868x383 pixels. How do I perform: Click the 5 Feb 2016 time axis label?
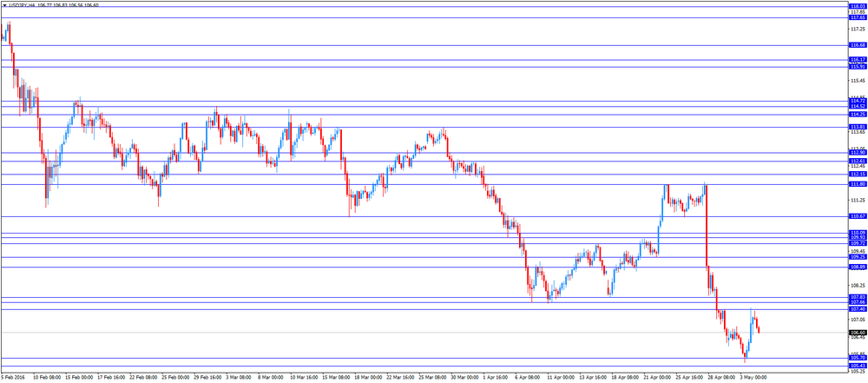[13, 377]
